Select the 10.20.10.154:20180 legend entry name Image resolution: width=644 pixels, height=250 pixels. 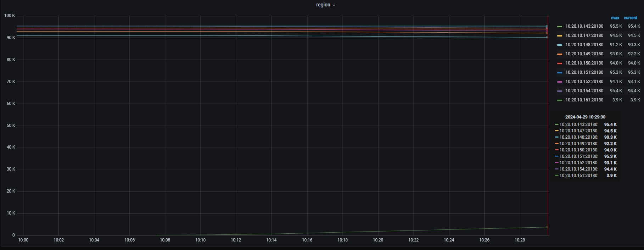coord(584,91)
